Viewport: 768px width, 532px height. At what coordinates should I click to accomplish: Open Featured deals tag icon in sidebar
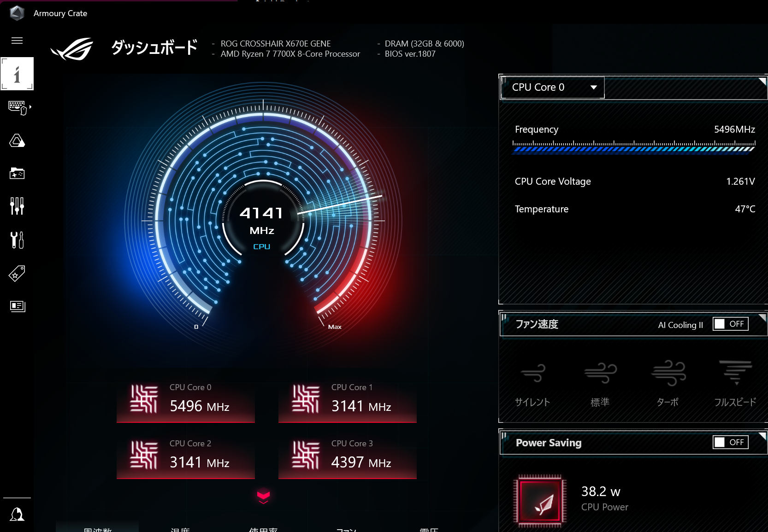17,274
